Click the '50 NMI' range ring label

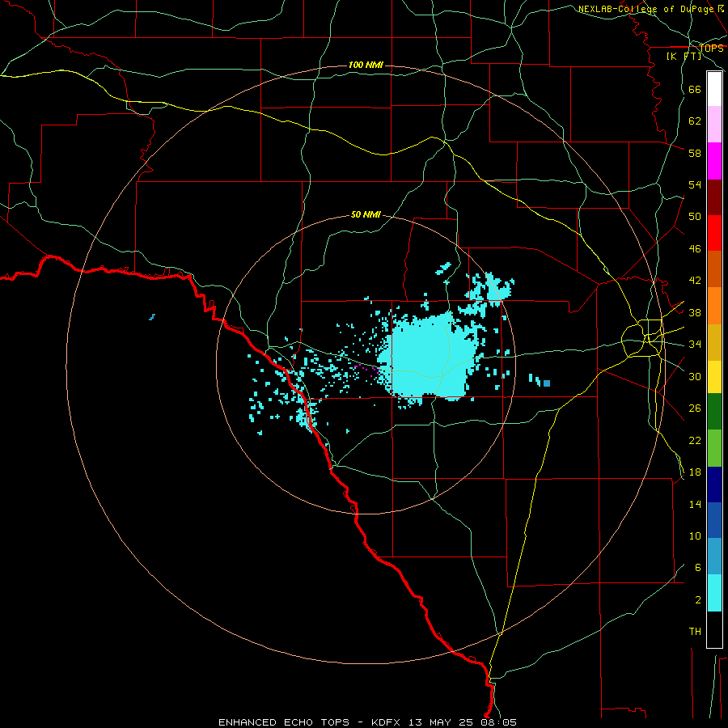point(366,214)
